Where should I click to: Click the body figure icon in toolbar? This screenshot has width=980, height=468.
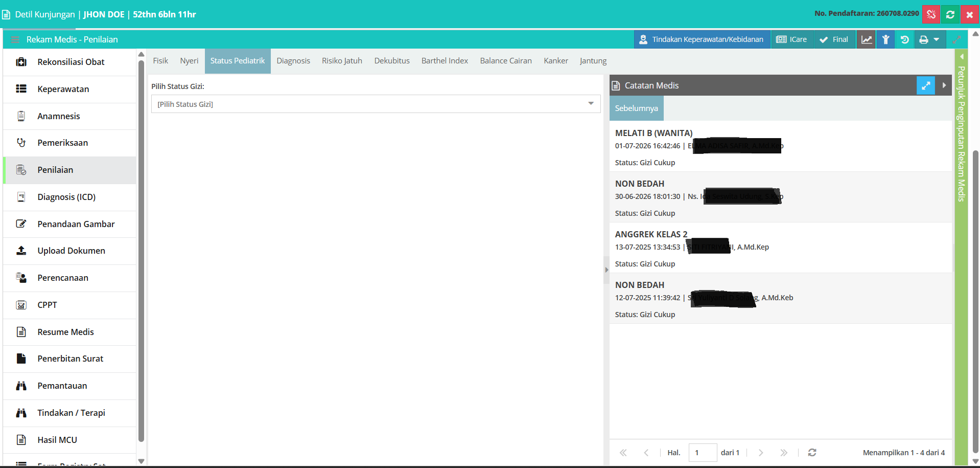(886, 39)
